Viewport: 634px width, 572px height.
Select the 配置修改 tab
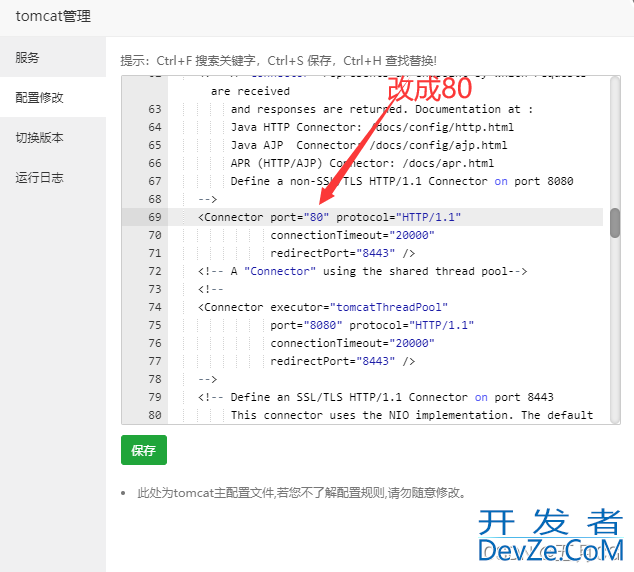(x=53, y=97)
